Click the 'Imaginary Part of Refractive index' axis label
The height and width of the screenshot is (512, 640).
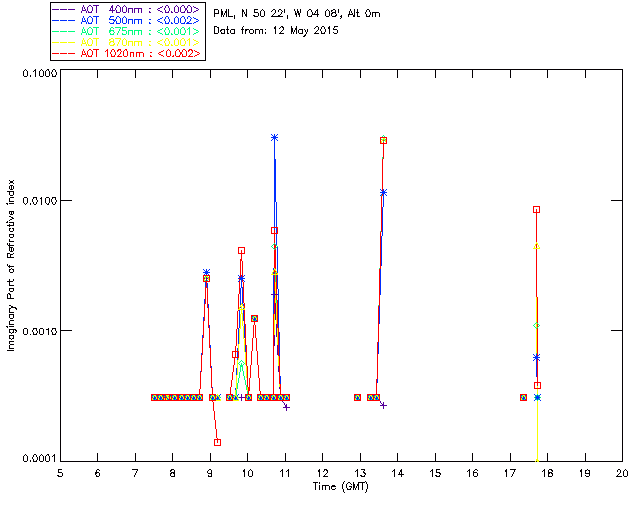coord(11,265)
